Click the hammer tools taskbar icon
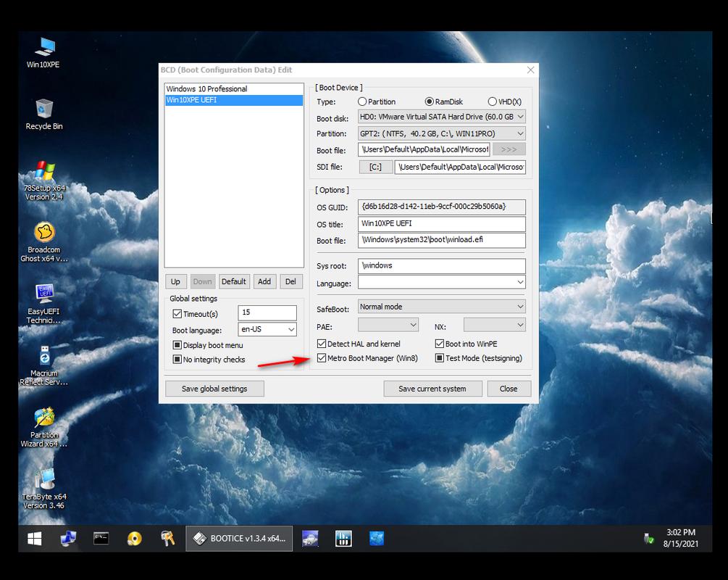Screen dimensions: 728x580 tap(167, 539)
